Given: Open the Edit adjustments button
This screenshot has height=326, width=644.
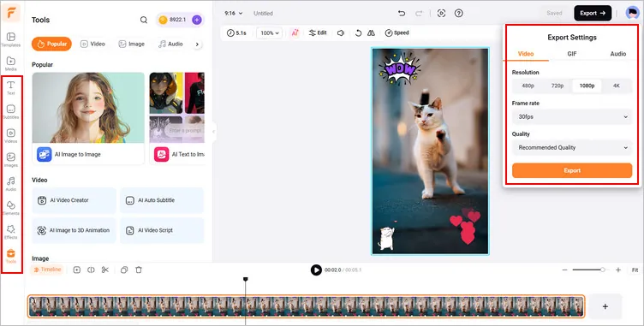Looking at the screenshot, I should tap(318, 33).
